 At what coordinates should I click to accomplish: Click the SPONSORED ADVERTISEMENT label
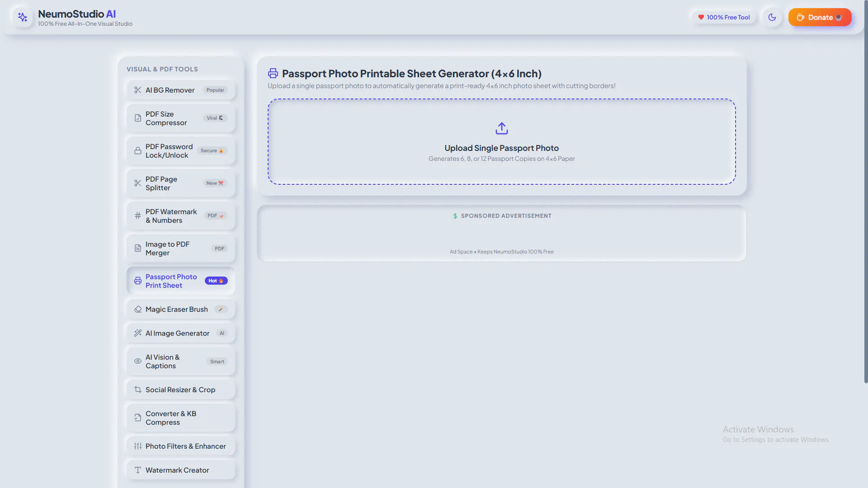pos(506,216)
